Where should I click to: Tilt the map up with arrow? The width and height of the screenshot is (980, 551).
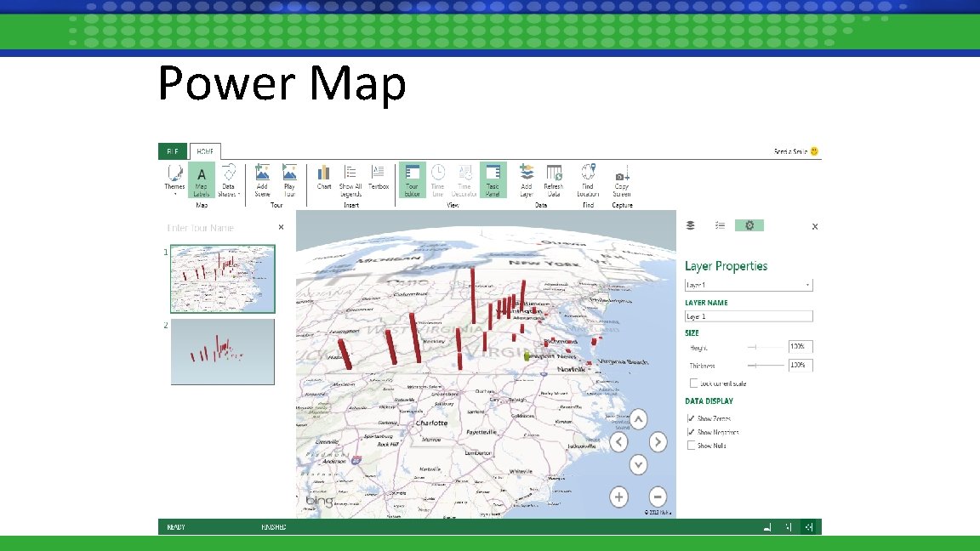[x=638, y=419]
